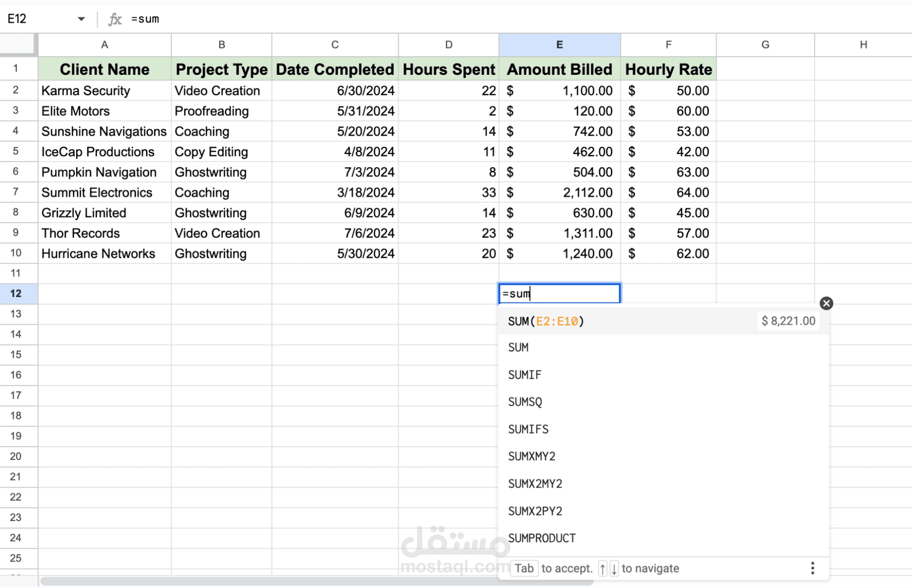Image resolution: width=912 pixels, height=588 pixels.
Task: Select the 7/6/2024 date cell
Action: pos(335,233)
